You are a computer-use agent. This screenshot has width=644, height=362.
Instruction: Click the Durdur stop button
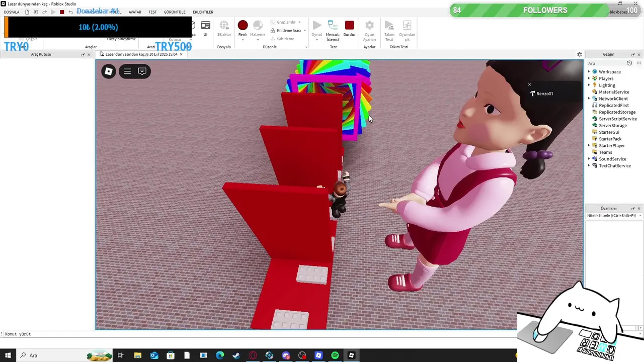[x=349, y=25]
